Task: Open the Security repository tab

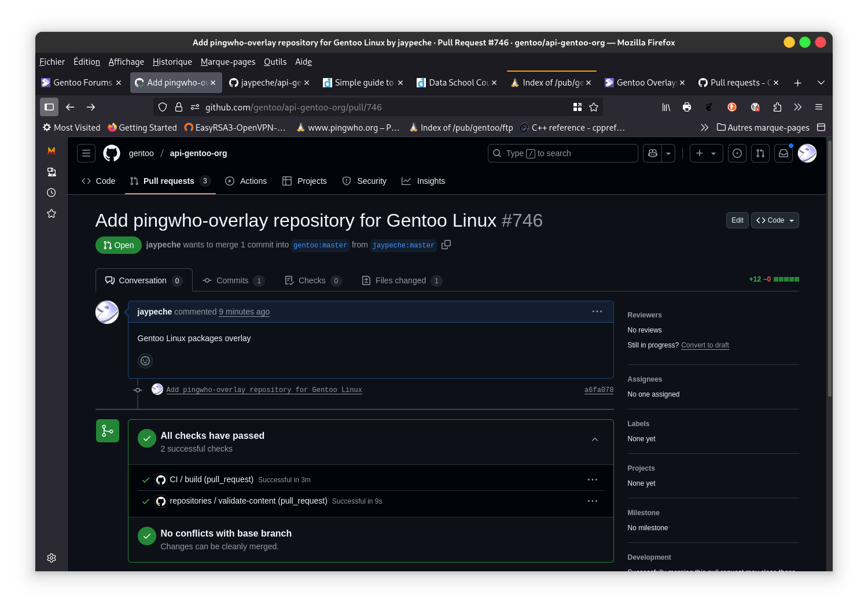Action: 365,181
